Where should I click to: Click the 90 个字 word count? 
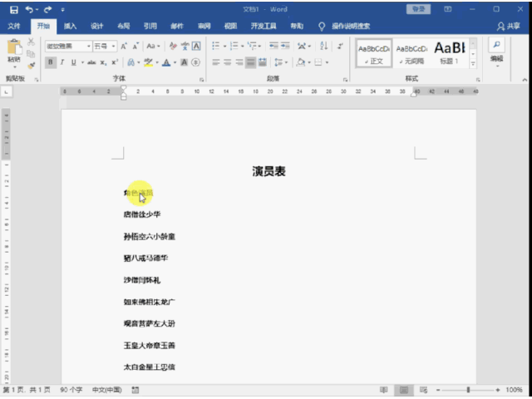[71, 390]
